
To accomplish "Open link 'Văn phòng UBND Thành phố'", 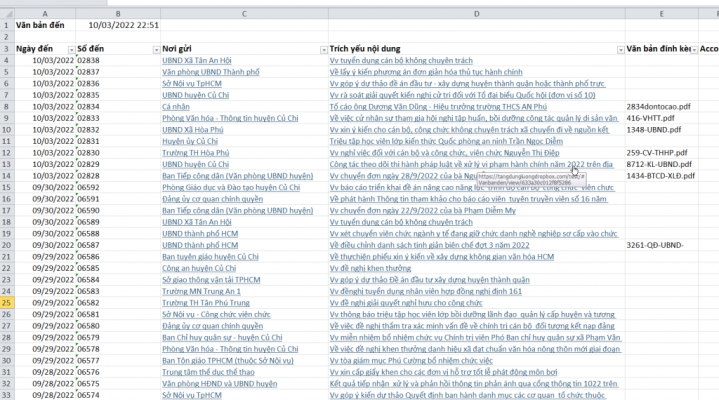I will (210, 72).
